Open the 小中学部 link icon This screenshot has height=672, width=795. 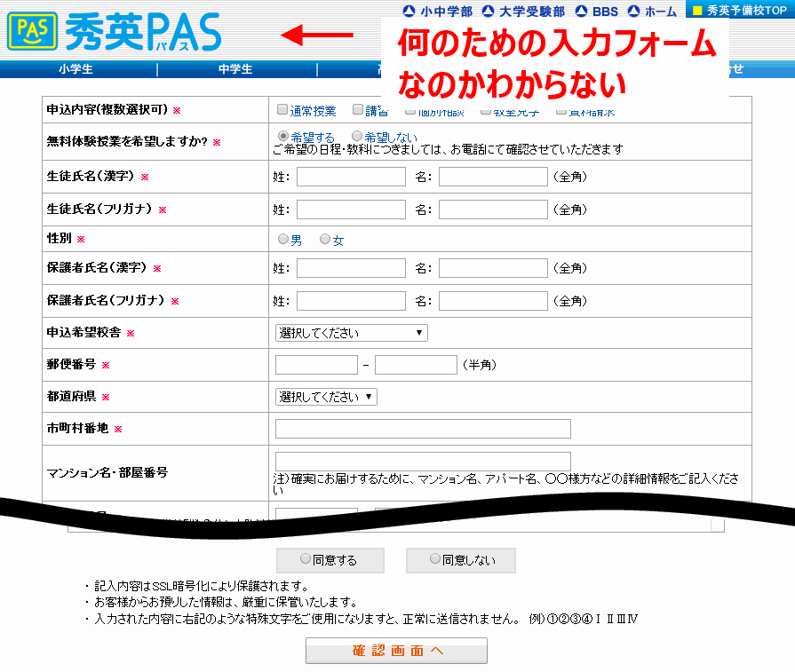[409, 12]
